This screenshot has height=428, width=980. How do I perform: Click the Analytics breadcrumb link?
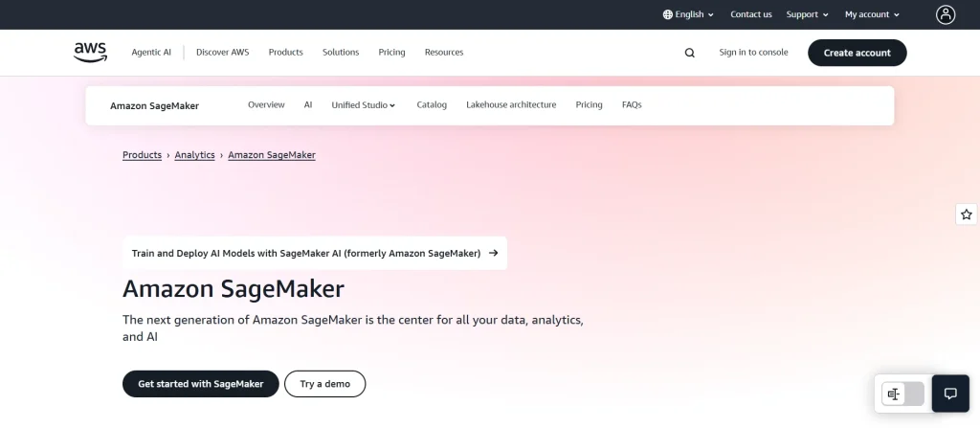coord(194,155)
